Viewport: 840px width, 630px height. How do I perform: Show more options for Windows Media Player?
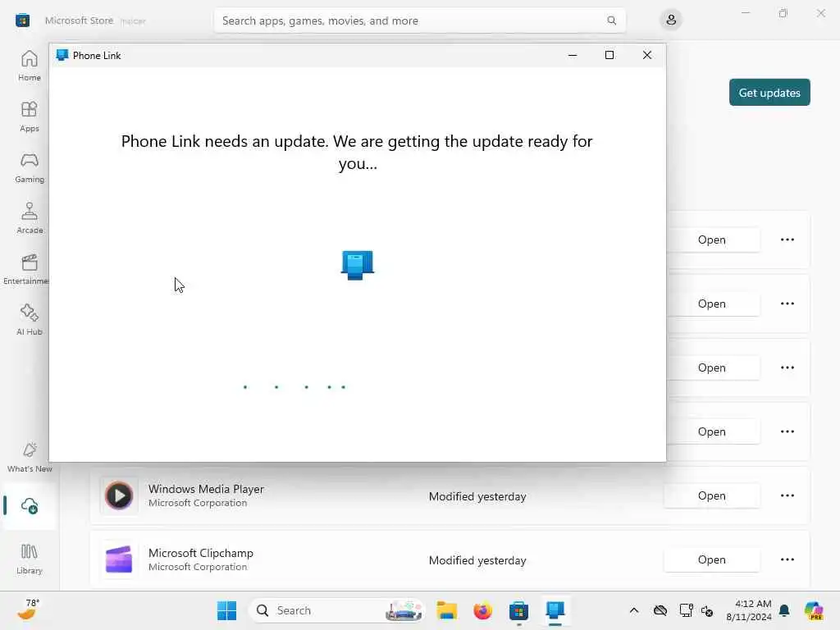[x=787, y=495]
